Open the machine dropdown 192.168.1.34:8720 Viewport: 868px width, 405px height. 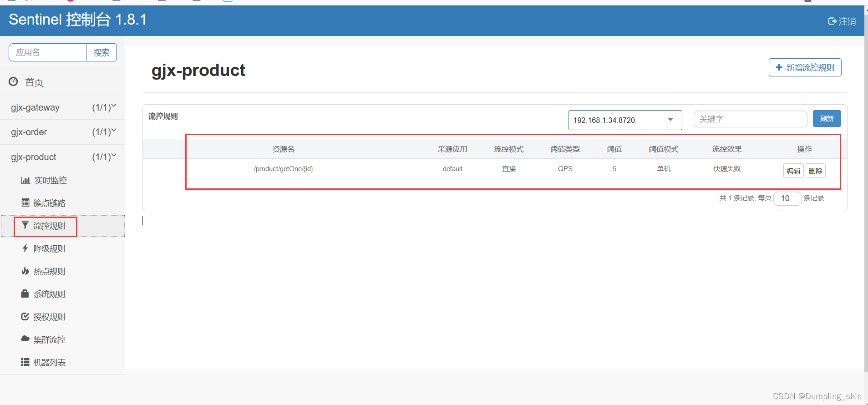(x=625, y=120)
